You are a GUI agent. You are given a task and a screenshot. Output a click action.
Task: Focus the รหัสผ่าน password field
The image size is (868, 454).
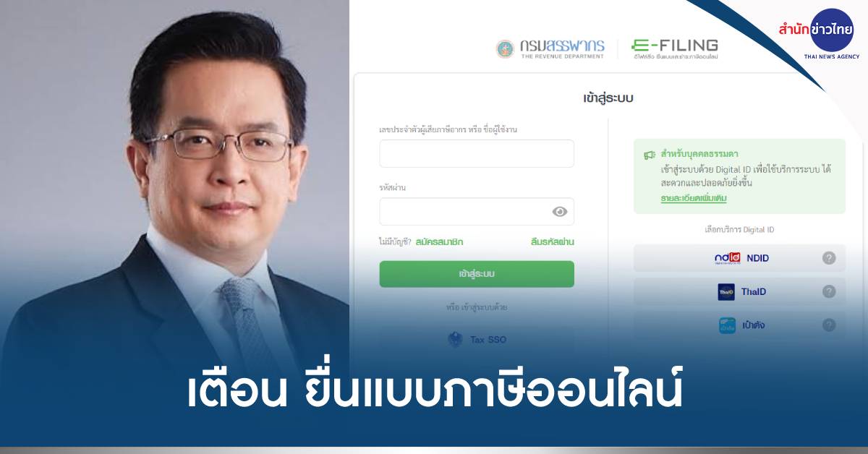[477, 212]
